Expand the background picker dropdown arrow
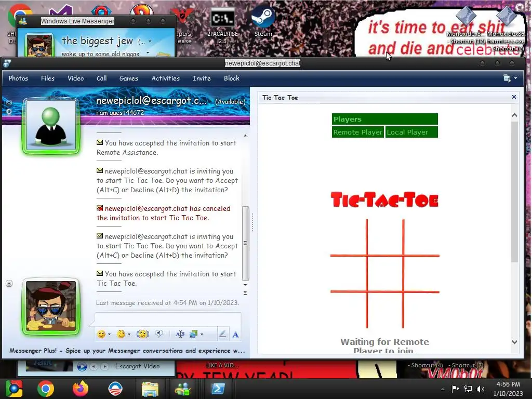Screen dimensions: 532x399 point(202,335)
